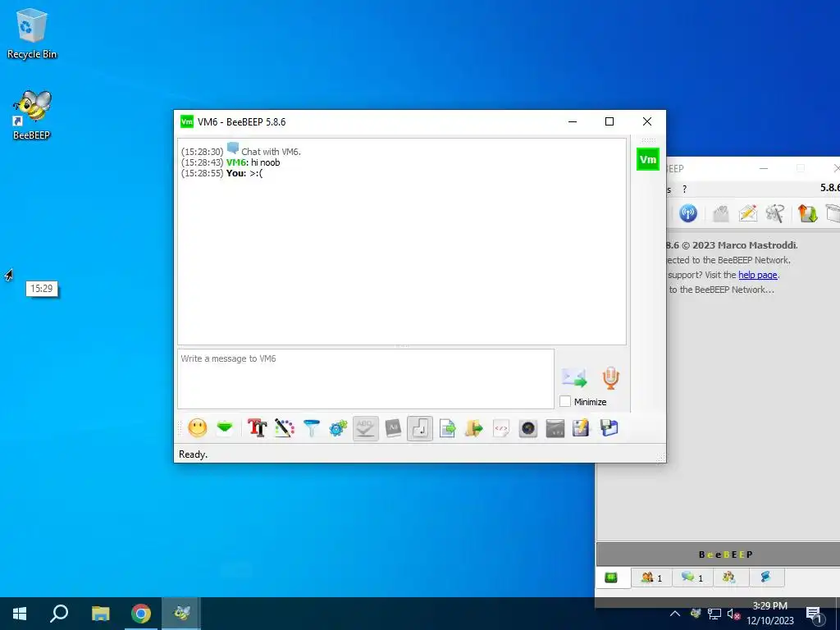Click the message input field for VM6
The width and height of the screenshot is (840, 630).
pos(366,379)
